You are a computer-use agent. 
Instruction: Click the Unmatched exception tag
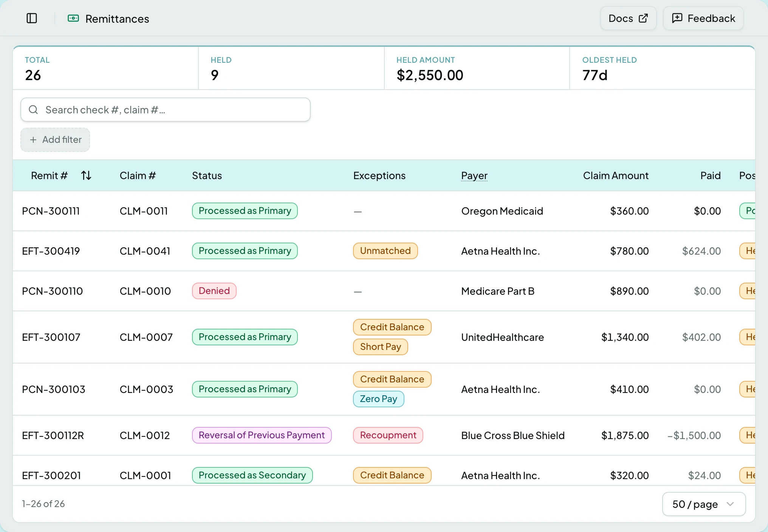(x=386, y=251)
